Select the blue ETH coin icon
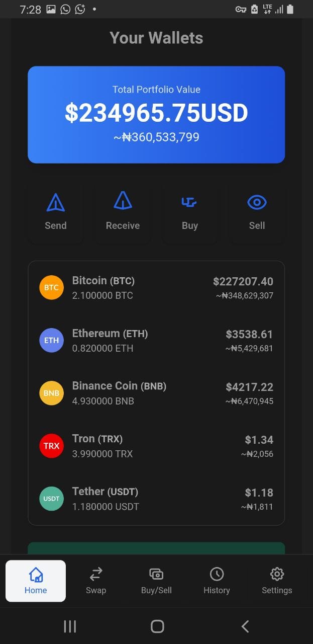Viewport: 313px width, 644px height. (x=51, y=340)
